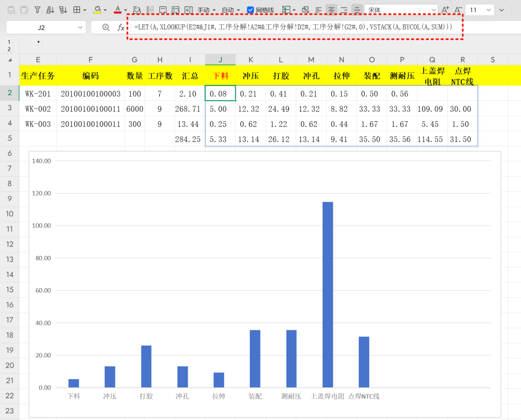Apply the red font color letter A
The width and height of the screenshot is (521, 420).
point(118,10)
